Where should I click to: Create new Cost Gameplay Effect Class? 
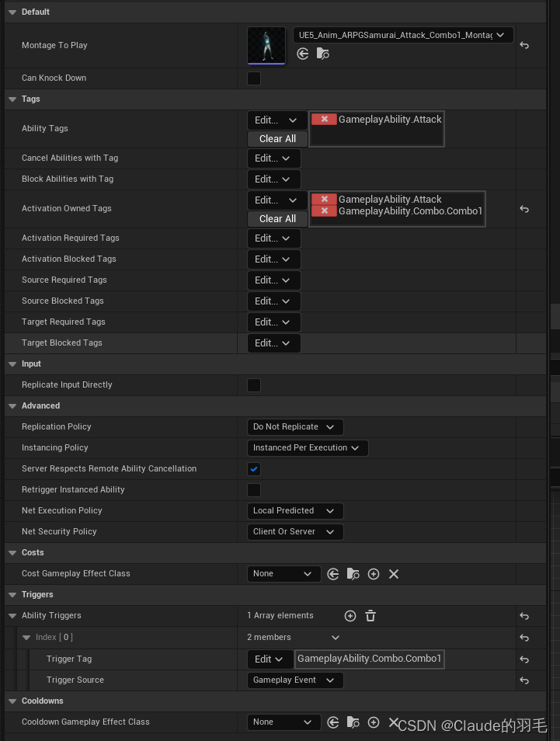pos(374,574)
